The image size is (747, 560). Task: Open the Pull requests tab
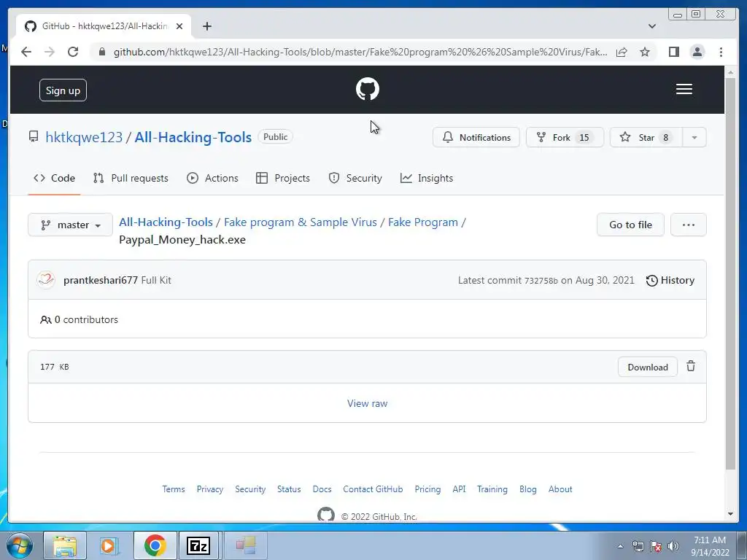click(x=131, y=178)
